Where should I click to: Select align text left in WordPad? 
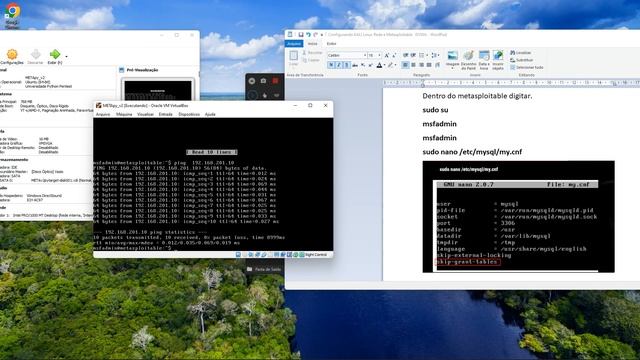(x=405, y=65)
